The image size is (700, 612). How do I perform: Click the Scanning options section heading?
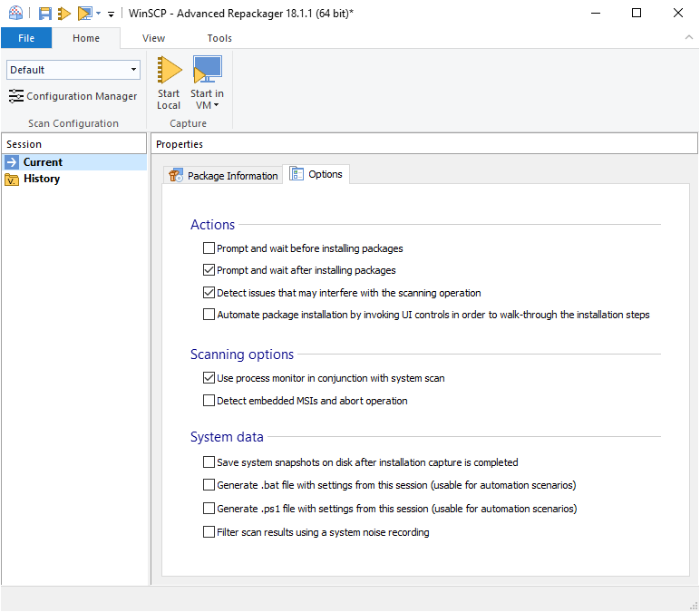pos(242,355)
